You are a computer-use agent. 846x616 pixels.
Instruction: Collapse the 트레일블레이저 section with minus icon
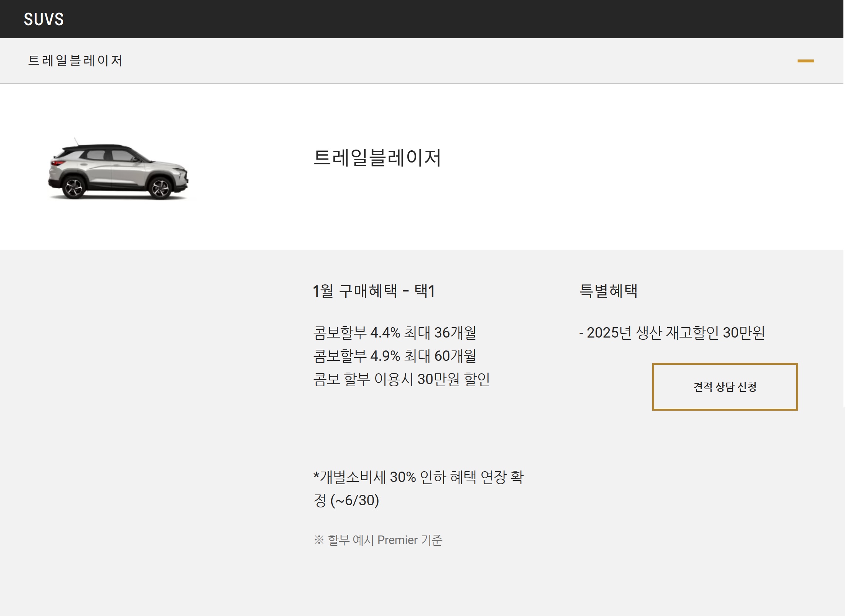tap(805, 61)
